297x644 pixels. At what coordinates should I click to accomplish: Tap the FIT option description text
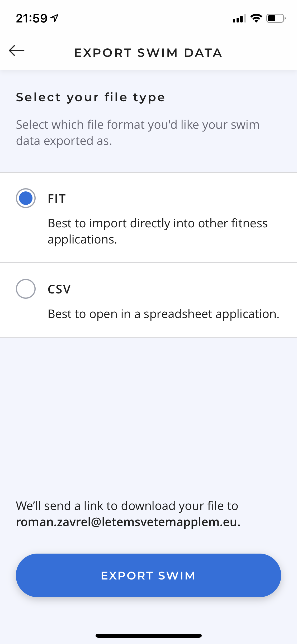(158, 231)
